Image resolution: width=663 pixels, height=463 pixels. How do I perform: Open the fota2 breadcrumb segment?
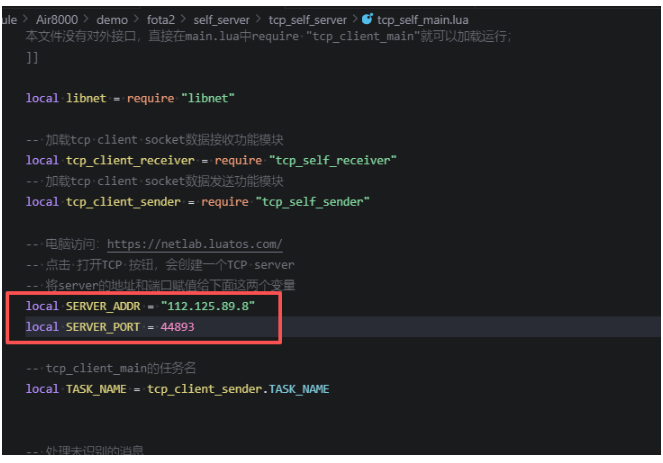coord(161,19)
